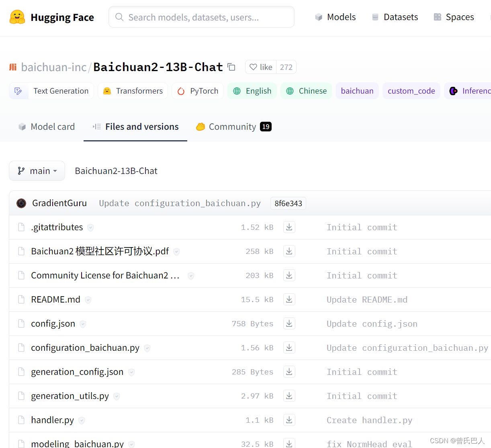Image resolution: width=491 pixels, height=448 pixels.
Task: Open the Create handler.py commit
Action: click(370, 420)
